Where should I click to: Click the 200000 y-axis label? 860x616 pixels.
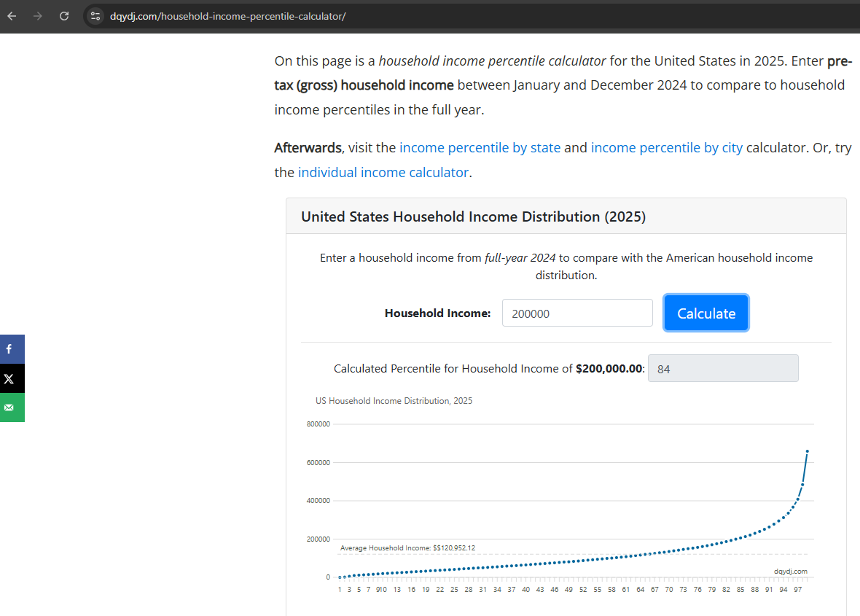coord(318,539)
